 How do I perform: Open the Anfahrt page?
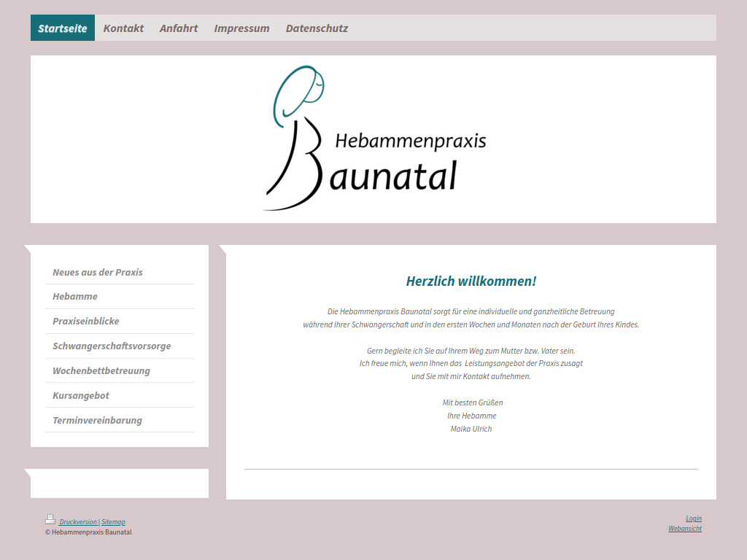click(x=179, y=28)
